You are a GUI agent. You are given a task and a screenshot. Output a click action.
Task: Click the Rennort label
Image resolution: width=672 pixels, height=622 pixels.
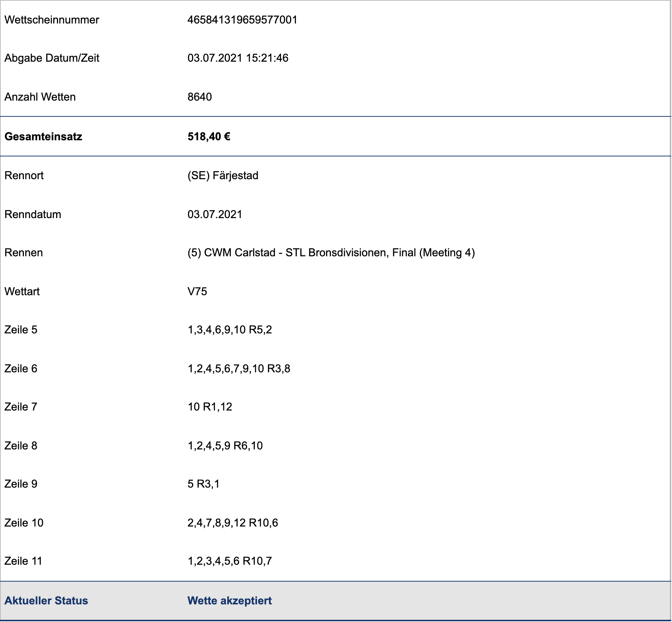click(24, 176)
